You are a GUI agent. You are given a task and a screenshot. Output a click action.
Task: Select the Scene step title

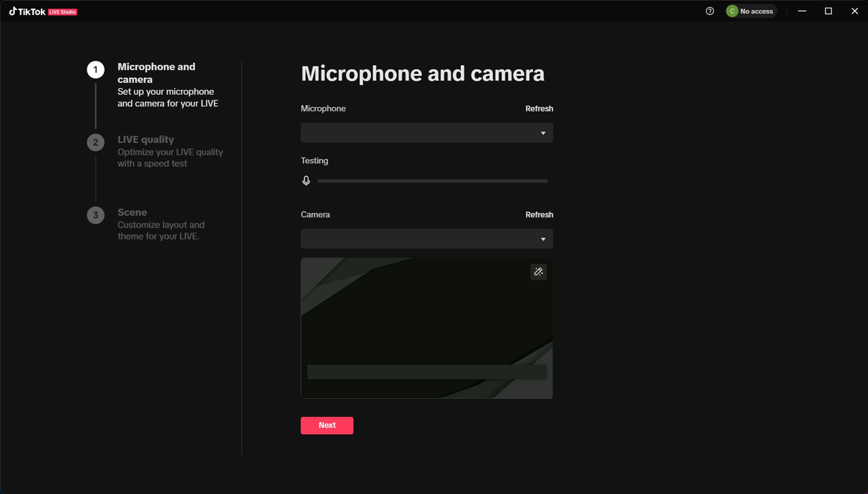pos(132,212)
